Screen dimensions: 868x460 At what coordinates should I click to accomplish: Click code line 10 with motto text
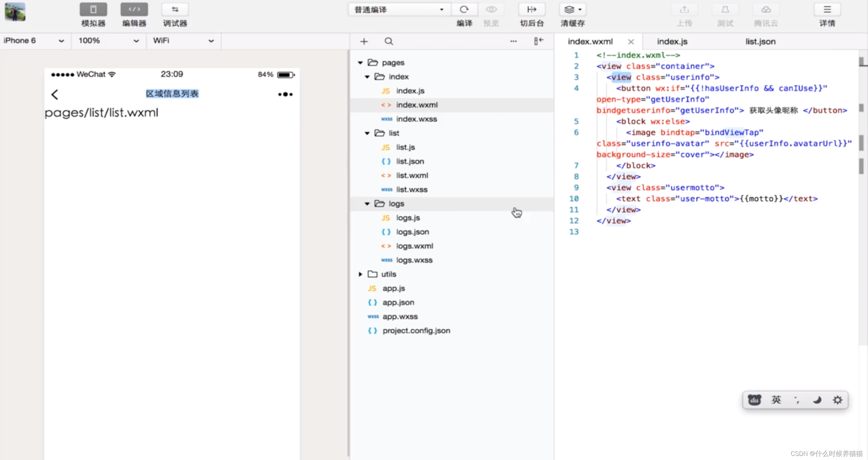point(716,199)
